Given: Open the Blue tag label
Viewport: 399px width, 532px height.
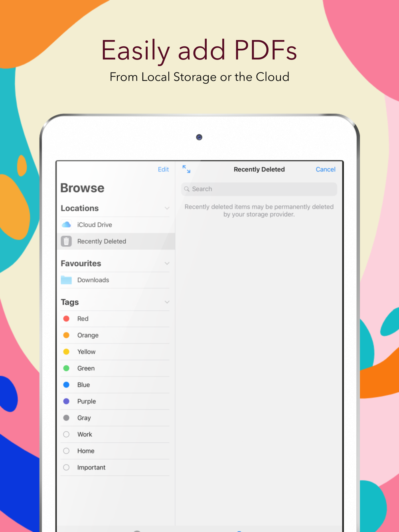Looking at the screenshot, I should [83, 385].
